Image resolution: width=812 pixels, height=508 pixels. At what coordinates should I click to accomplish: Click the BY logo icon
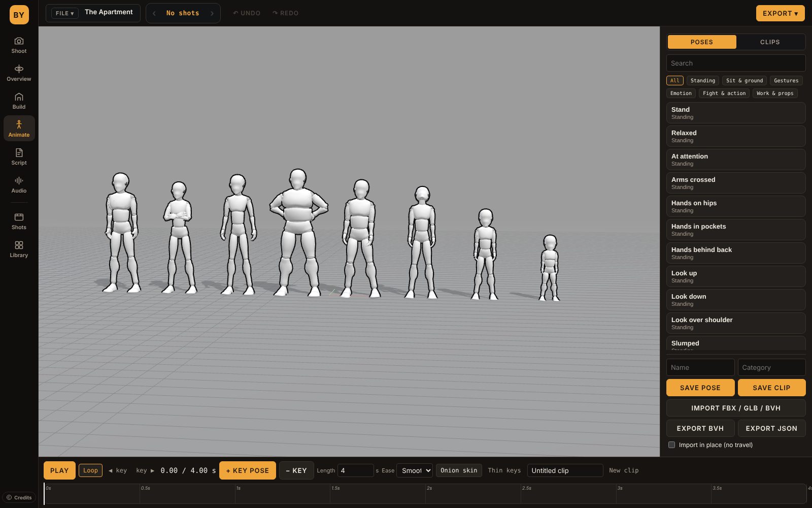pyautogui.click(x=19, y=15)
